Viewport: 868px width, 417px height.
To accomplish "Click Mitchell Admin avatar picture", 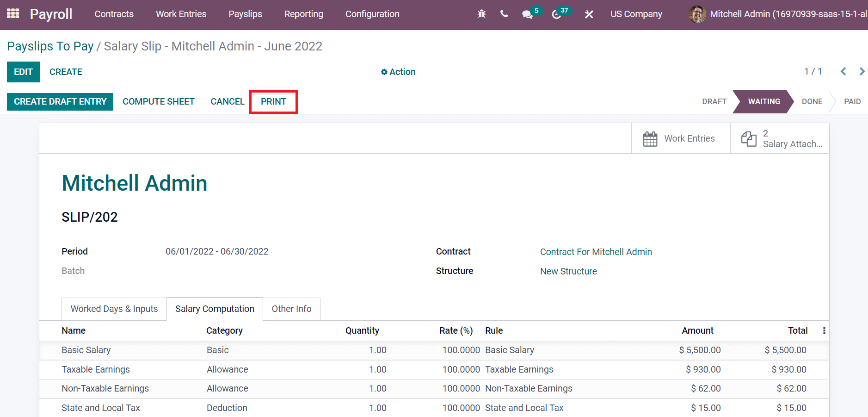I will [697, 14].
